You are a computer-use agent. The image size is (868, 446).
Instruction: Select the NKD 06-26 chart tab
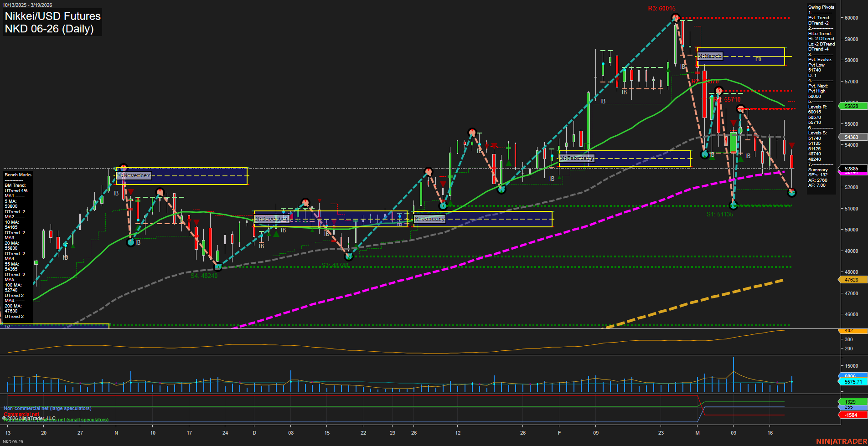[14, 441]
